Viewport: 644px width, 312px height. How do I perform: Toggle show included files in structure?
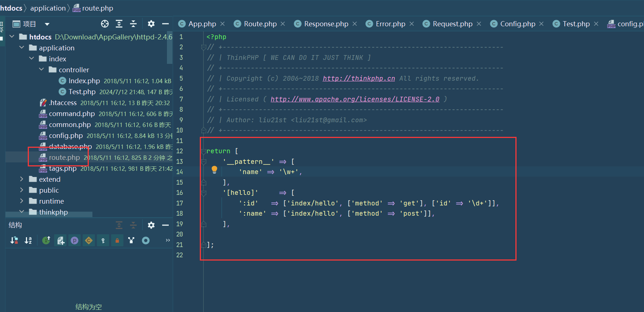(x=61, y=240)
